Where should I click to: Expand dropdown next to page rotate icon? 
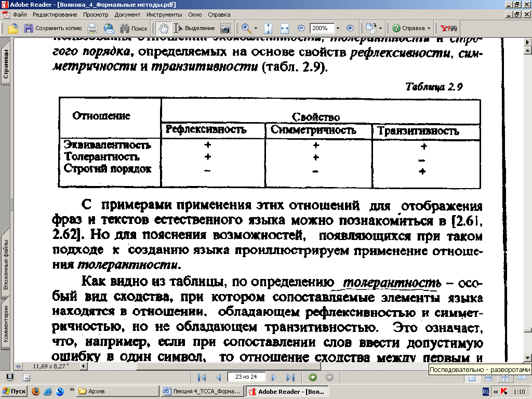click(380, 28)
